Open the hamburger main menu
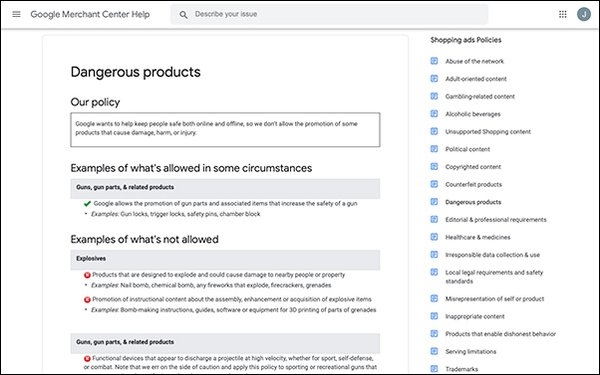The image size is (600, 375). click(16, 14)
